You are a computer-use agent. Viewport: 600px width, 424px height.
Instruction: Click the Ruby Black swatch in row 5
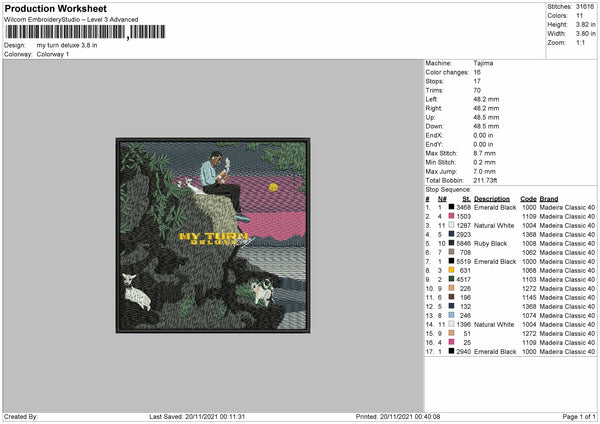coord(452,243)
